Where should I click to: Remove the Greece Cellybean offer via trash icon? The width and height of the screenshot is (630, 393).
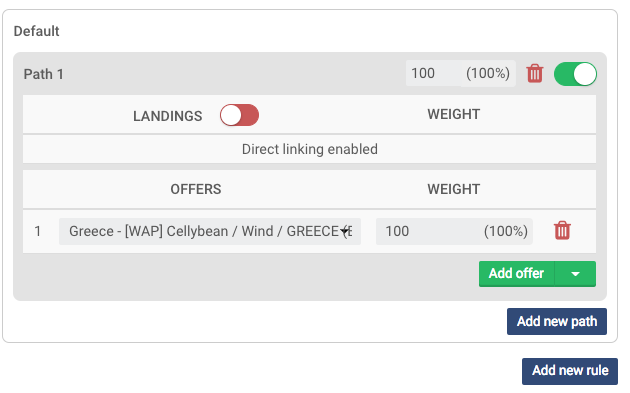(x=562, y=231)
